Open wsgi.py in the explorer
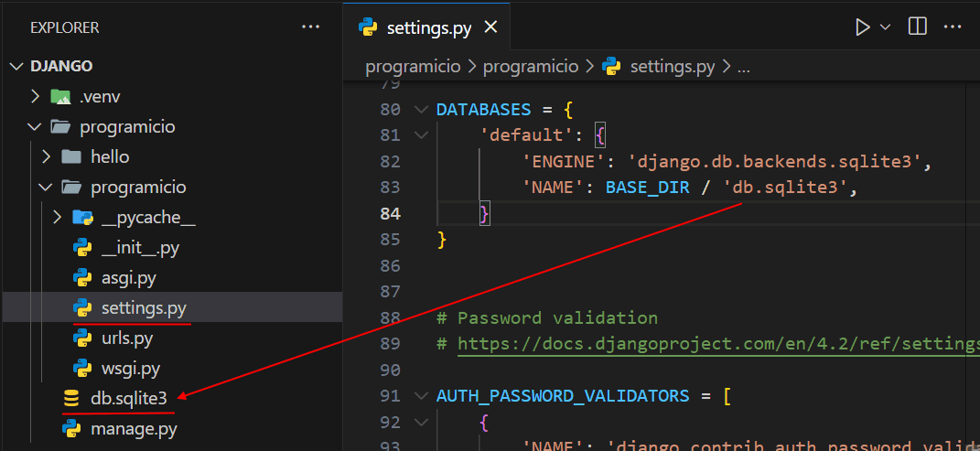The image size is (980, 451). [131, 369]
